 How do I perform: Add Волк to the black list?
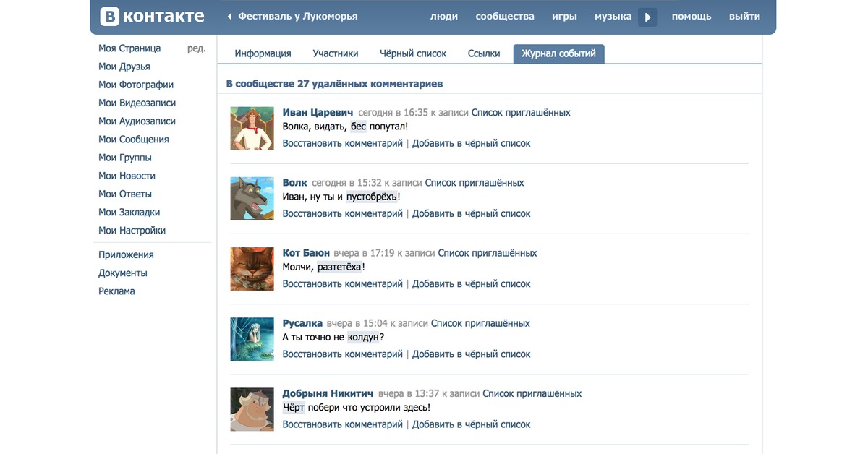point(471,213)
